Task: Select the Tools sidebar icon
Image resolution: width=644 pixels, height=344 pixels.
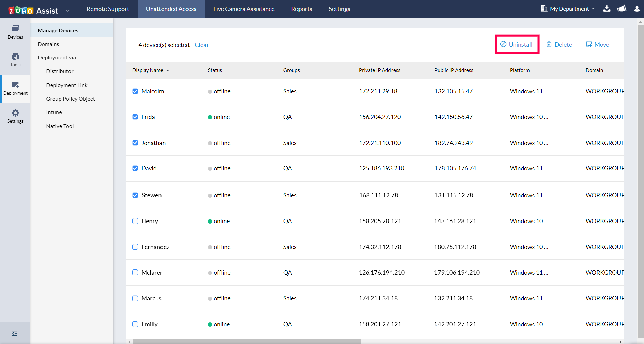Action: point(15,60)
